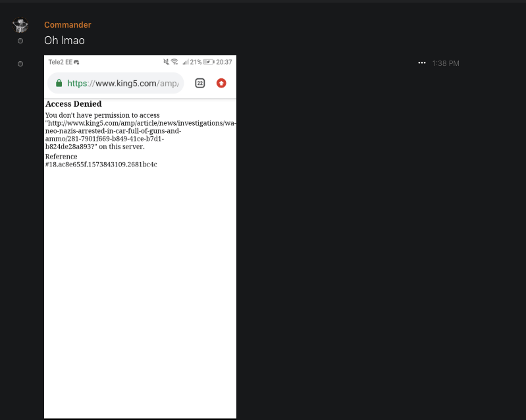Click the Reference number text
Image resolution: width=526 pixels, height=420 pixels.
coord(100,164)
